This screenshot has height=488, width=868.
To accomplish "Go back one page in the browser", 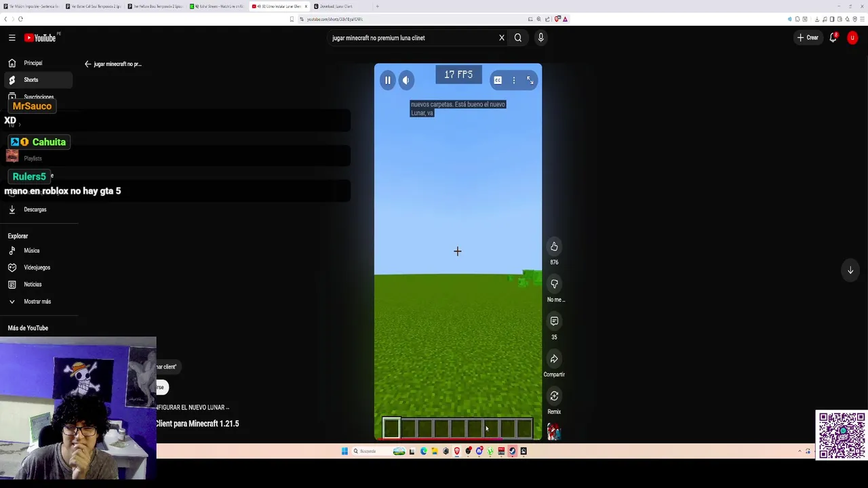I will pos(5,19).
